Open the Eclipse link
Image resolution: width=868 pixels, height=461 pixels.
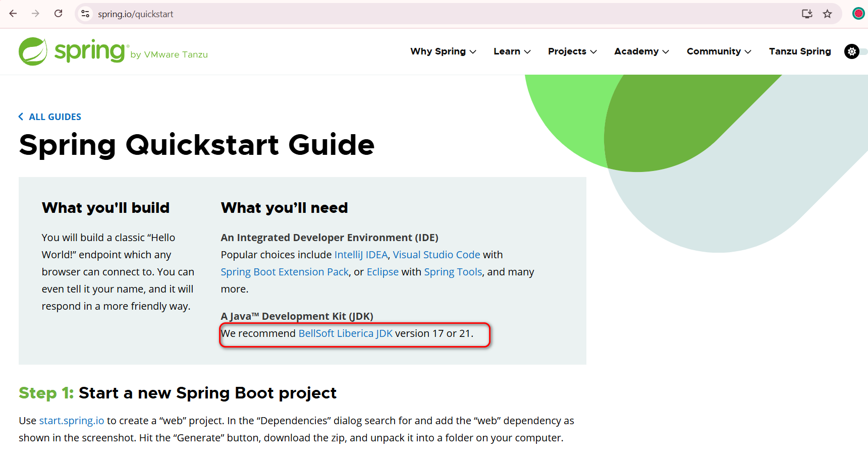pos(383,272)
